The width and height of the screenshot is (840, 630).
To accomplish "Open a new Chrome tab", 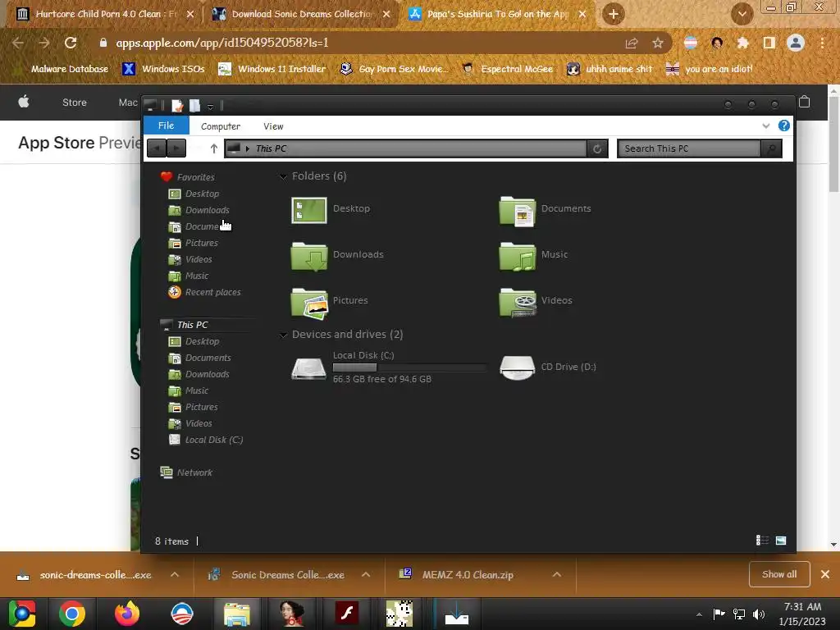I will click(x=614, y=15).
